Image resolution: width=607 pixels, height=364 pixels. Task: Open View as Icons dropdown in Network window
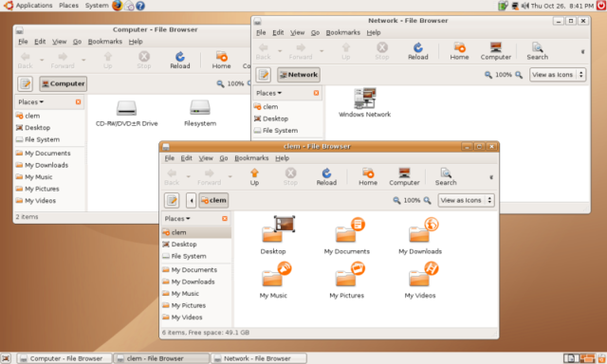[x=558, y=75]
